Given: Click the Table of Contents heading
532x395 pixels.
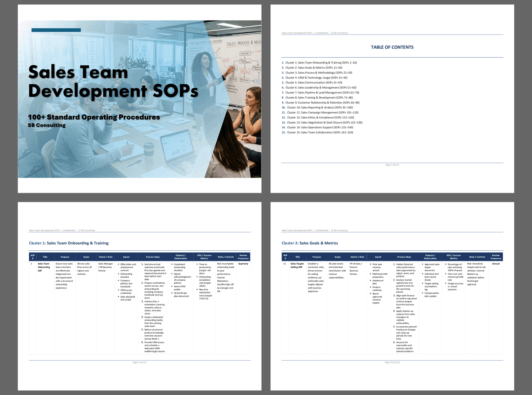Looking at the screenshot, I should tap(392, 47).
